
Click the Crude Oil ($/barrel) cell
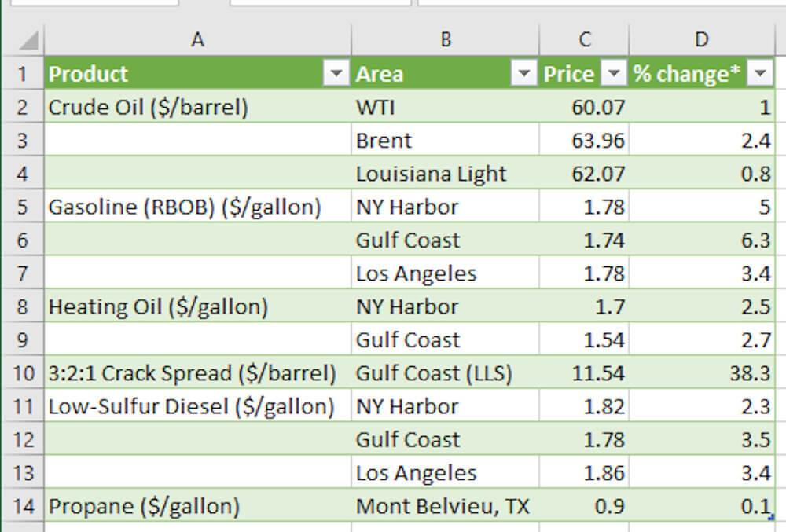click(x=148, y=108)
